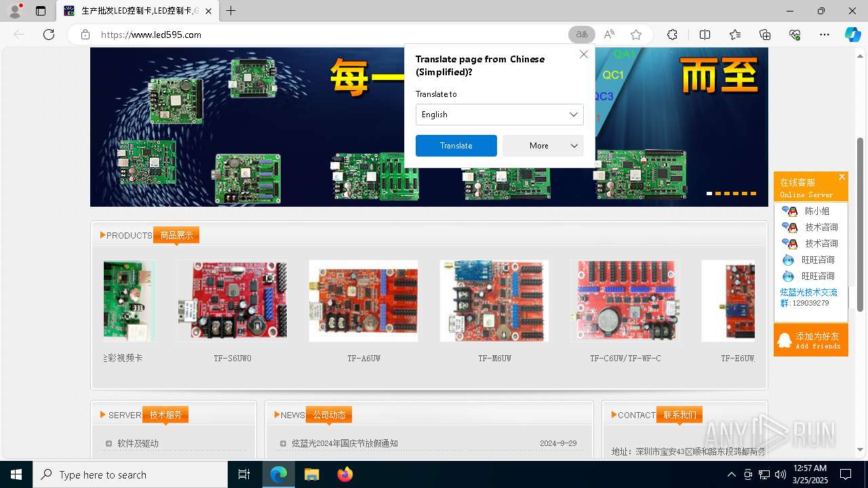Image resolution: width=868 pixels, height=488 pixels.
Task: Open the 联系我们 contact section tab
Action: pos(679,415)
